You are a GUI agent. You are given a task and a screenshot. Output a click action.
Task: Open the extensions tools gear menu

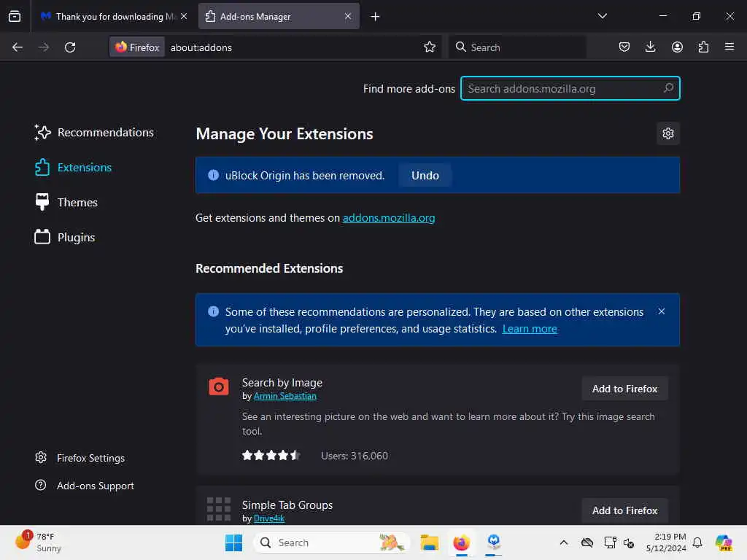pos(668,133)
